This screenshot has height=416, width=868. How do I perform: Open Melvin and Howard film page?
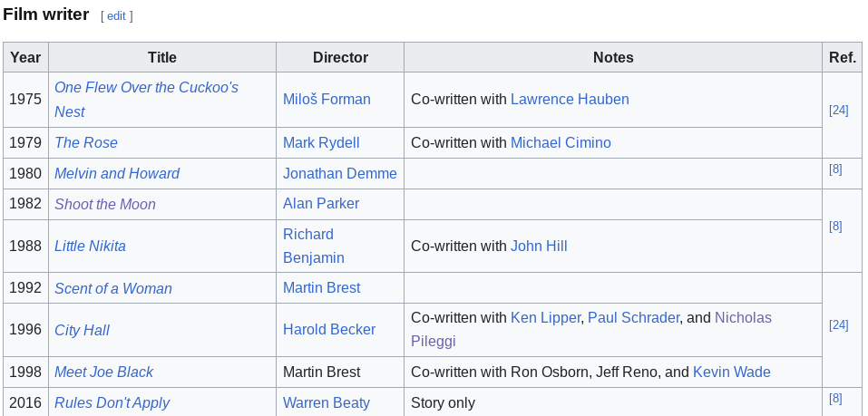click(117, 174)
